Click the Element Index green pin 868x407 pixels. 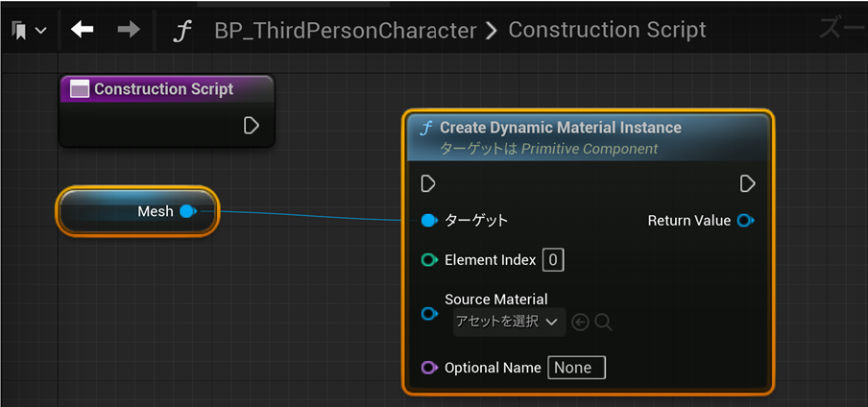[x=429, y=260]
